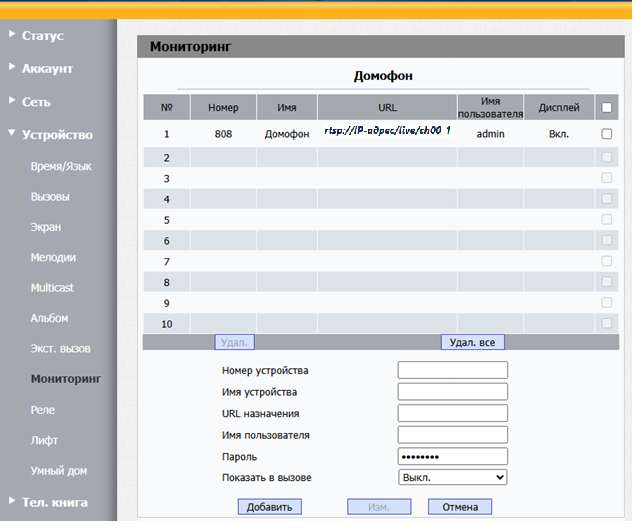This screenshot has height=530, width=634.
Task: Focus the Пароль password field
Action: (x=453, y=456)
